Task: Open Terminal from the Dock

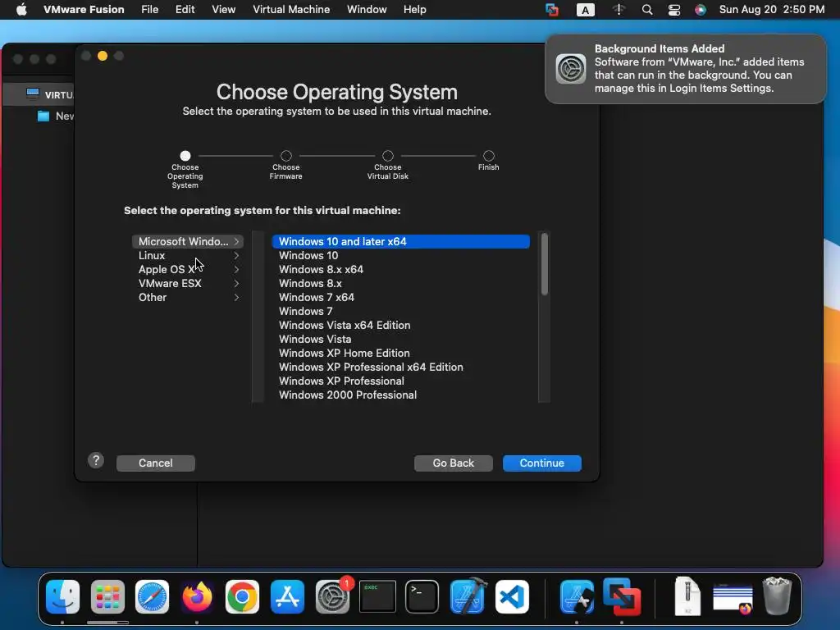Action: pos(422,596)
